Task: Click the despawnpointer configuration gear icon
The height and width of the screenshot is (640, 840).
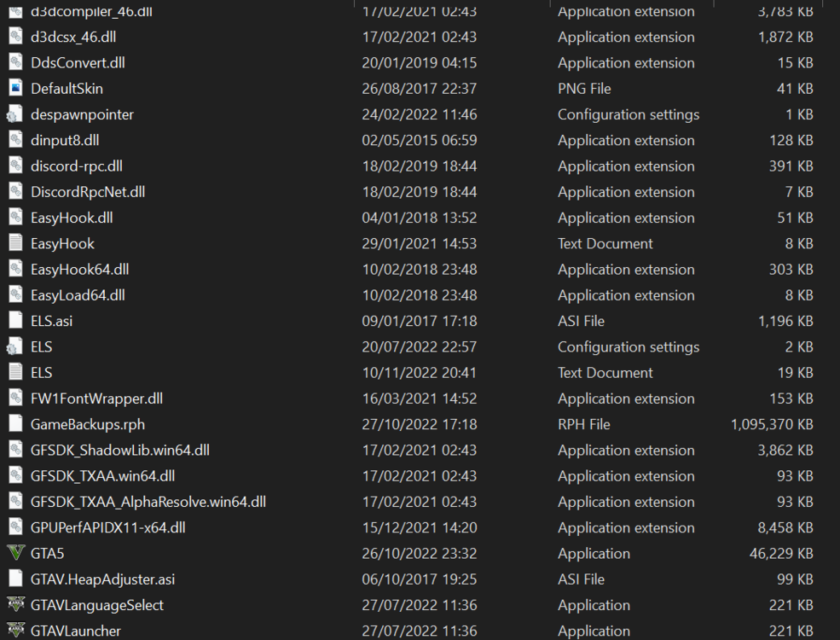Action: 14,114
